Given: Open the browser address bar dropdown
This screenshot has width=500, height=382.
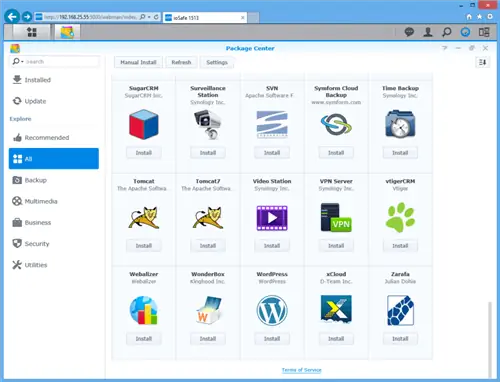Looking at the screenshot, I should [x=149, y=17].
